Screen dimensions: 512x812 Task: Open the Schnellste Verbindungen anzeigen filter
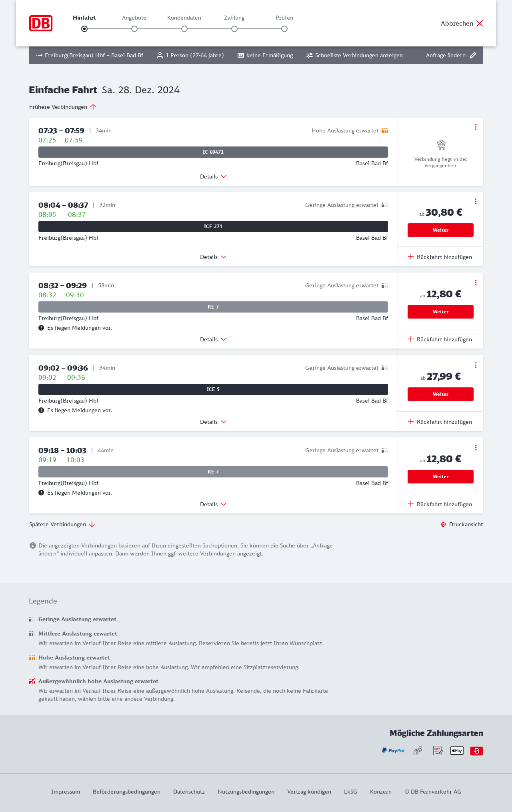(354, 55)
